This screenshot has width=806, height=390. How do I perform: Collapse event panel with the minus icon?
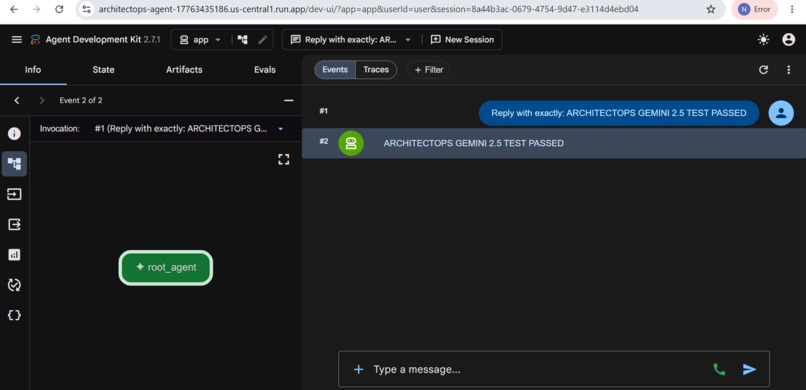point(289,100)
